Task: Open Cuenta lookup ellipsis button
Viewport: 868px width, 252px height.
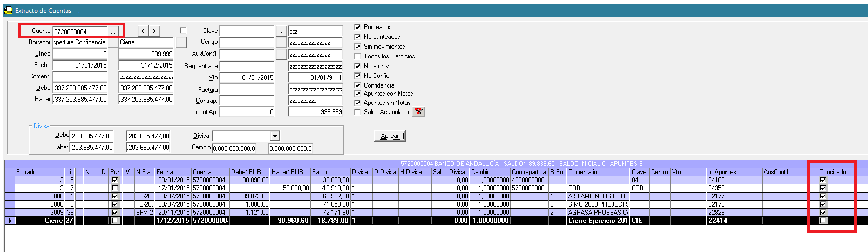Action: click(113, 31)
